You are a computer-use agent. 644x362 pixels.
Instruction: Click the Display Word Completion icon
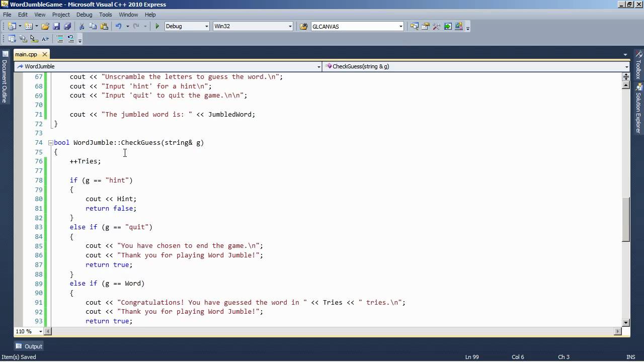(x=45, y=39)
